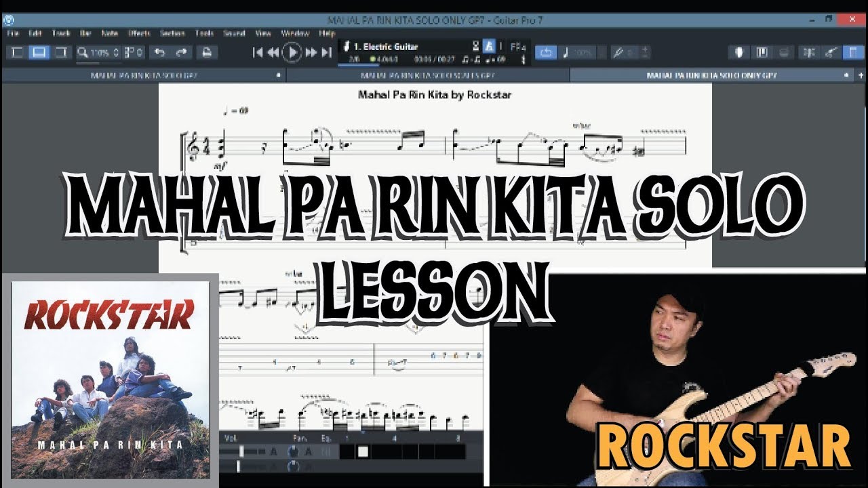This screenshot has width=868, height=488.
Task: Toggle the bottom global view panel
Action: click(x=39, y=52)
